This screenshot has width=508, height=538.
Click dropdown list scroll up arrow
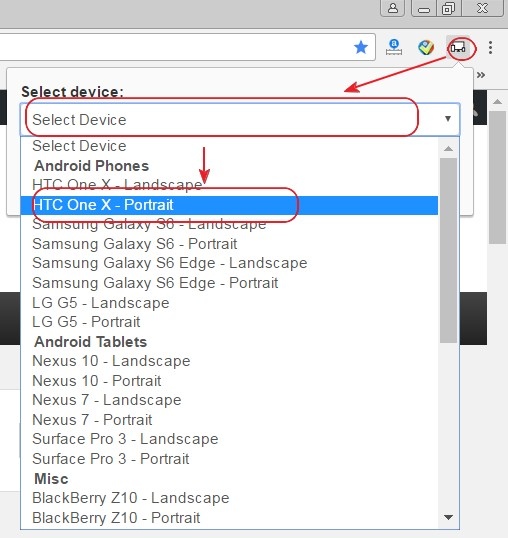tap(448, 149)
